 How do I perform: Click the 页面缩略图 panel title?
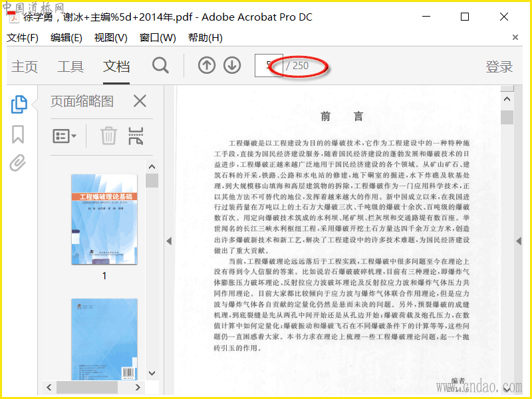click(x=82, y=101)
